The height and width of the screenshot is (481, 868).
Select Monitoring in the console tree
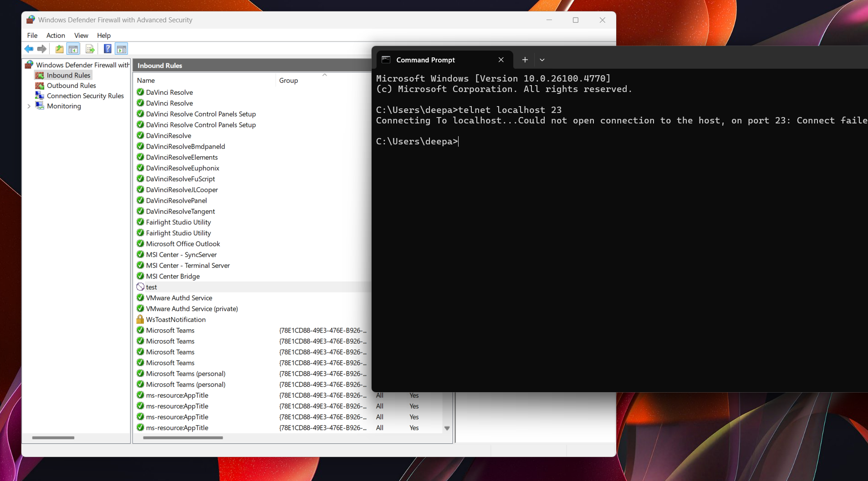pyautogui.click(x=64, y=106)
